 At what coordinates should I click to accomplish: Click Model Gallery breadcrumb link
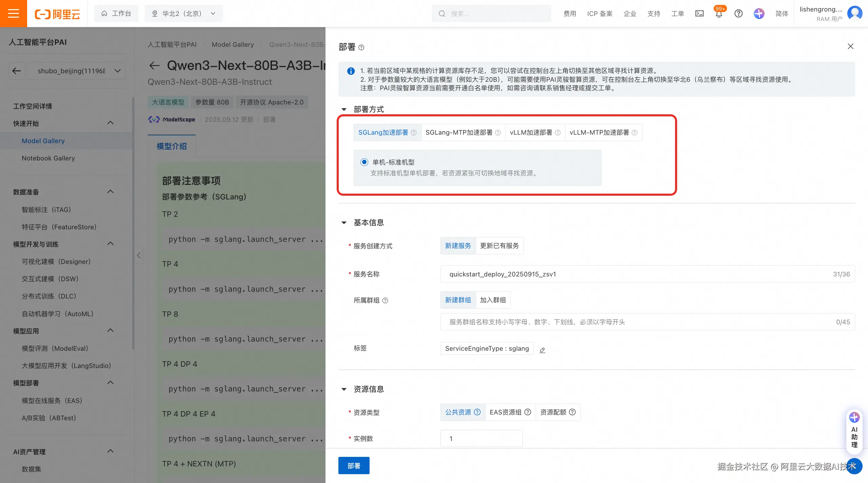click(x=233, y=44)
